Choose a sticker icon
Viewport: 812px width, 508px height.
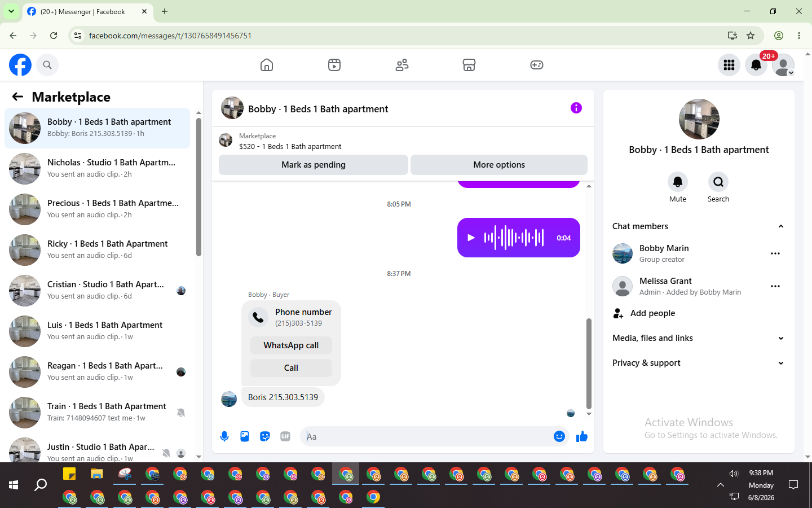coord(265,436)
